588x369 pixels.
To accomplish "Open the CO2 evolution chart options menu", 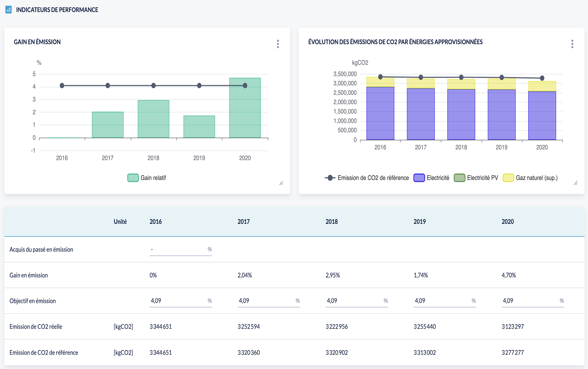I will click(572, 44).
